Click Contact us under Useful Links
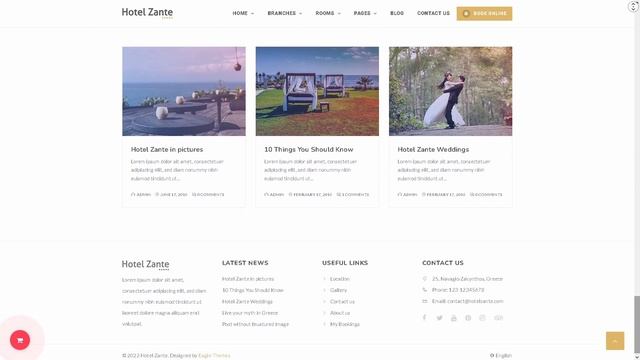Image resolution: width=640 pixels, height=360 pixels. [342, 302]
